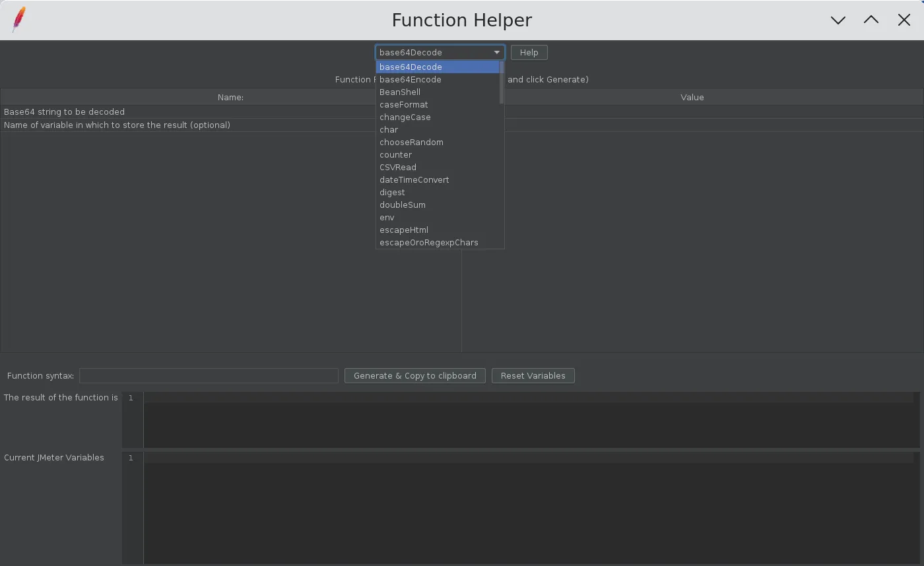Click the JMeter feather icon in title bar
Image resolution: width=924 pixels, height=566 pixels.
pyautogui.click(x=19, y=20)
